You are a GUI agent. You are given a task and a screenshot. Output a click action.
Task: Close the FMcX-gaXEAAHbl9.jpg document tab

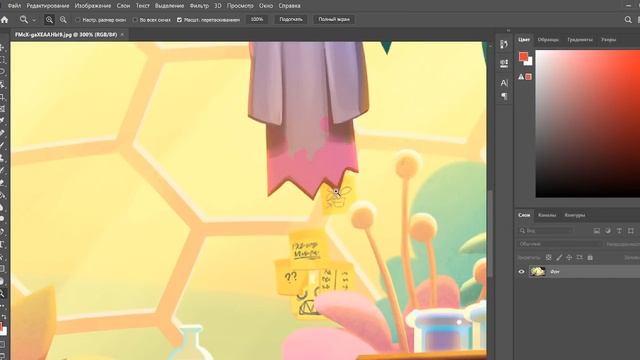[x=122, y=35]
